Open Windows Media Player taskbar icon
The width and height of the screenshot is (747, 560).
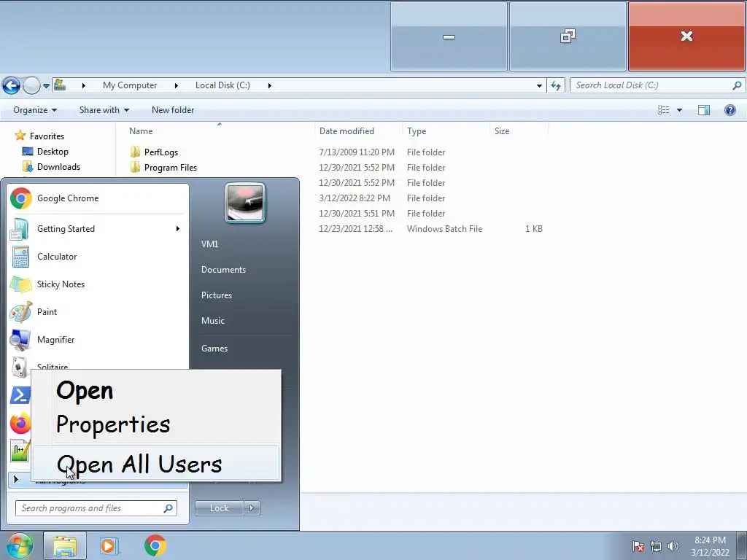[x=109, y=545]
